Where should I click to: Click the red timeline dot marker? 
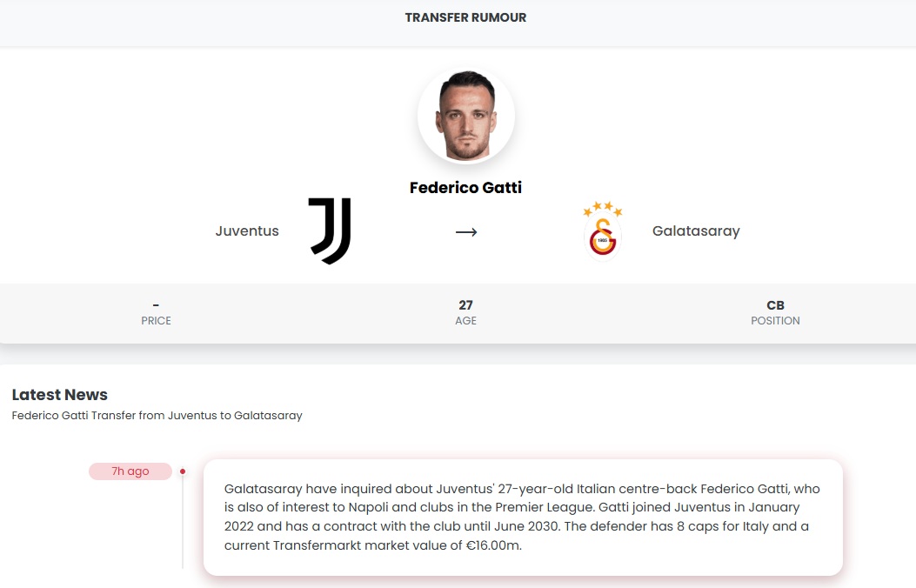coord(183,471)
